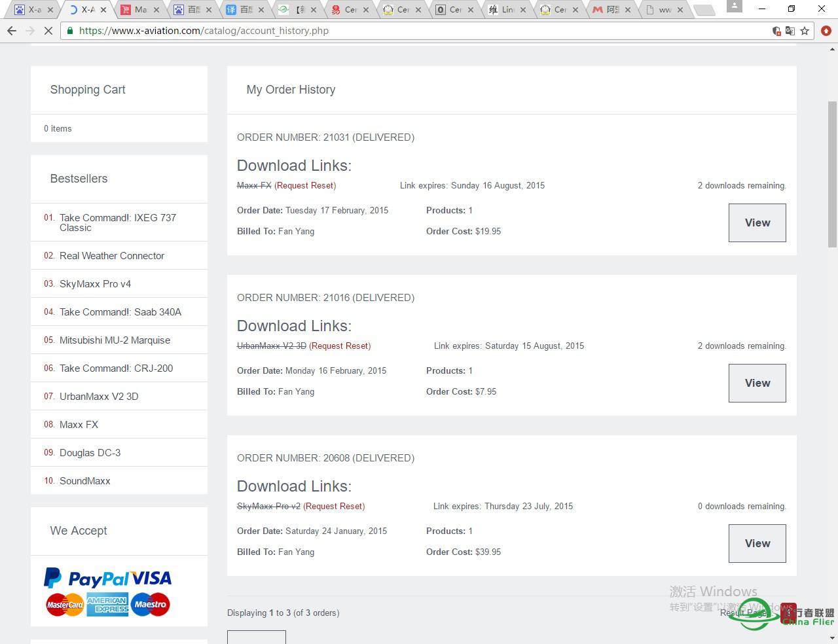Open the Shopping Cart heading
838x644 pixels.
click(88, 90)
